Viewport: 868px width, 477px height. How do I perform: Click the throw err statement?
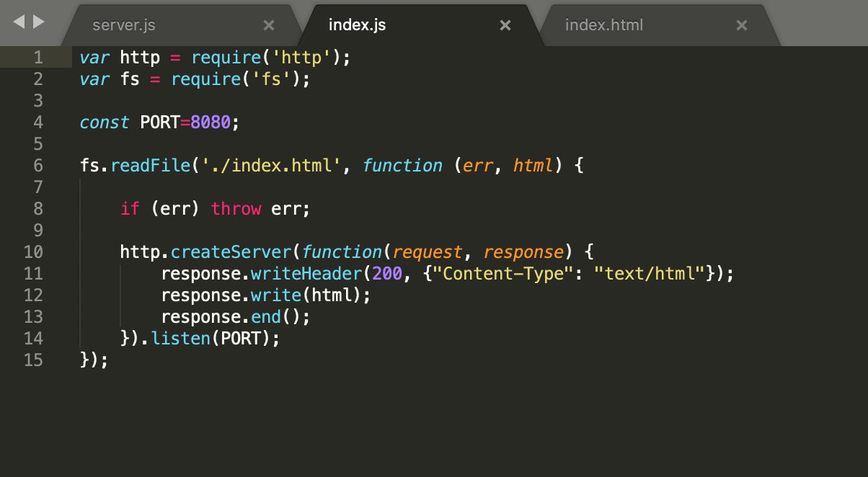click(x=260, y=208)
